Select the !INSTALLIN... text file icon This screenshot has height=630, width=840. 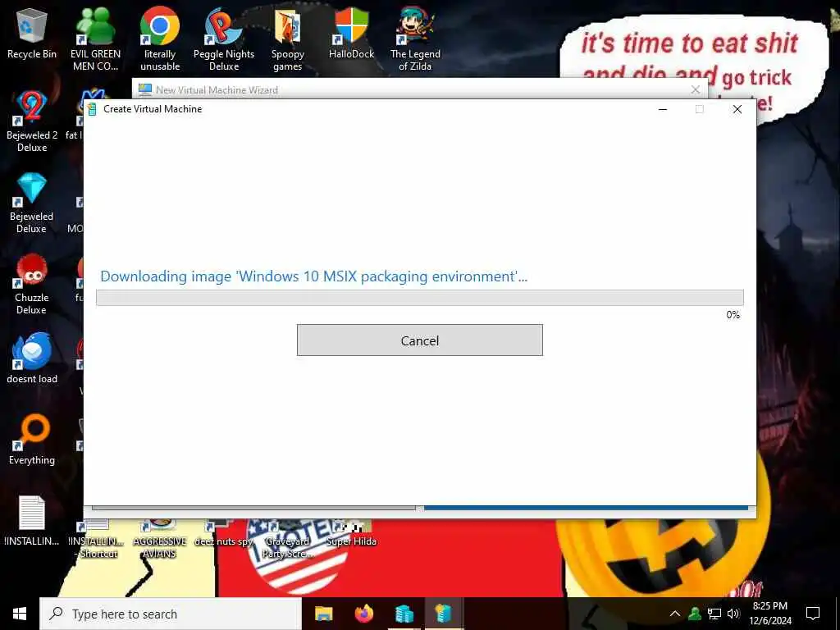32,521
